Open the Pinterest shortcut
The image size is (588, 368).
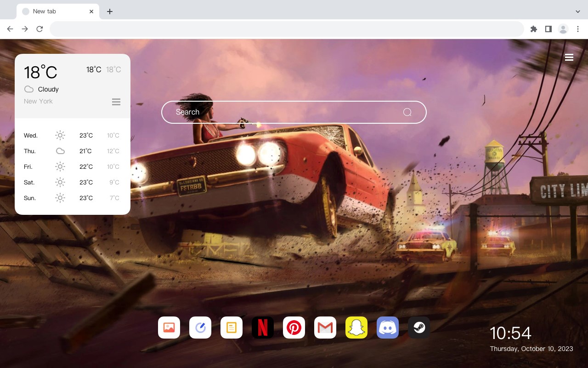[x=294, y=328]
